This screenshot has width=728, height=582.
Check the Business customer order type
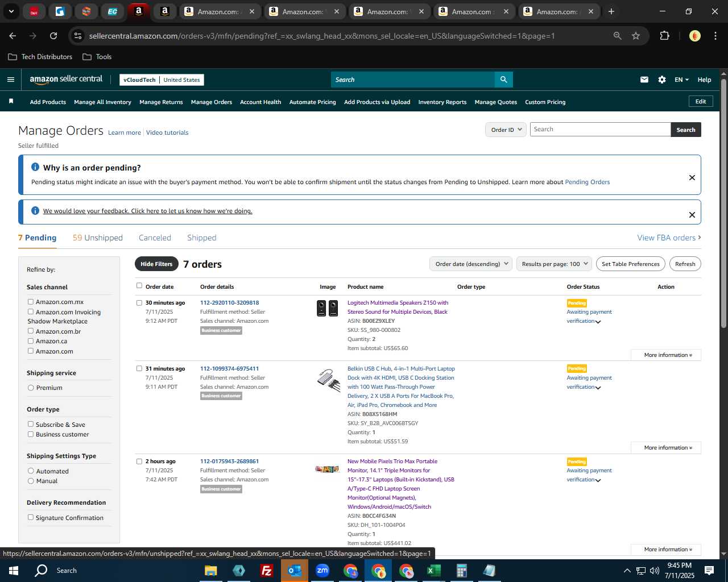click(31, 434)
